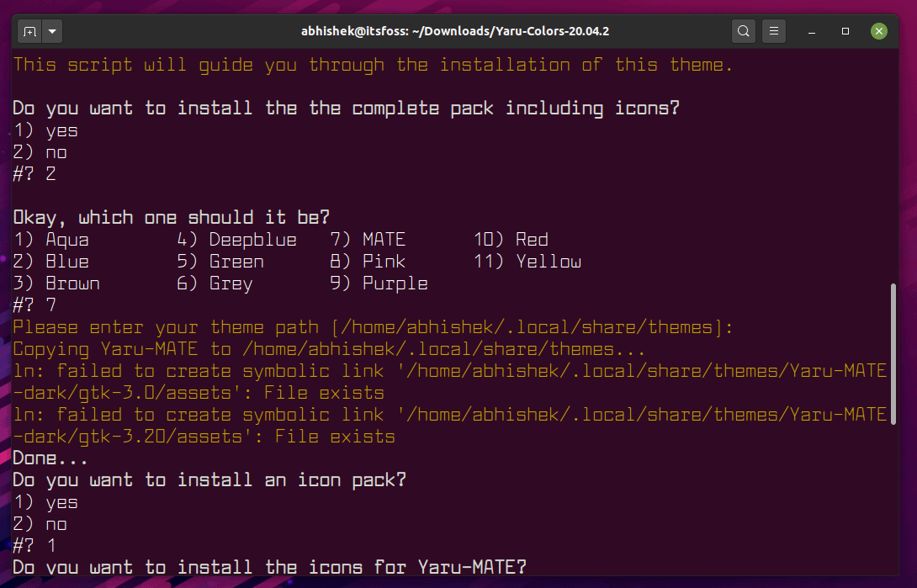Viewport: 917px width, 588px height.
Task: Click the profile dropdown arrow beside new tab
Action: click(x=52, y=30)
